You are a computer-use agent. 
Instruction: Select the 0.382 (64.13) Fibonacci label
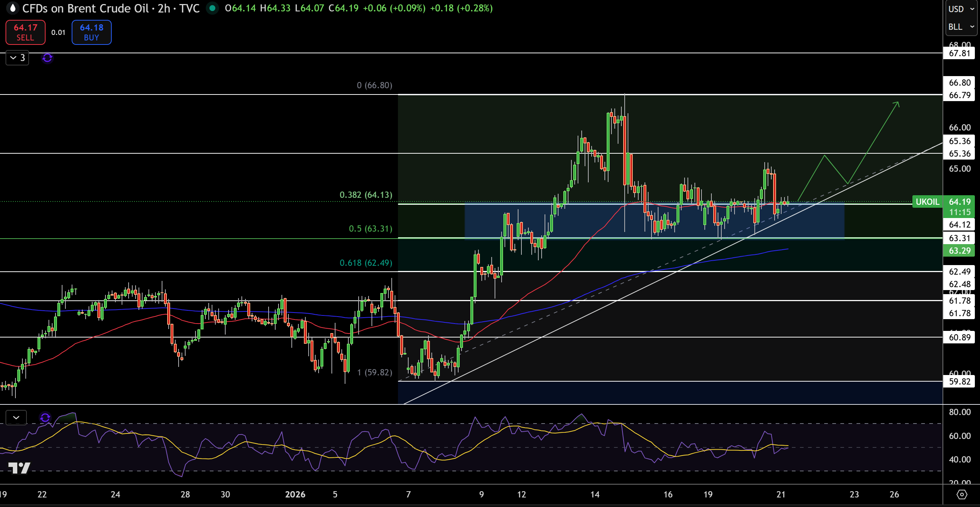tap(366, 195)
